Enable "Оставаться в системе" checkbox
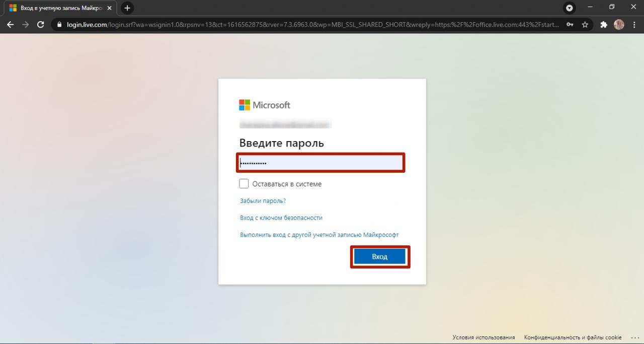This screenshot has width=644, height=344. (x=244, y=184)
